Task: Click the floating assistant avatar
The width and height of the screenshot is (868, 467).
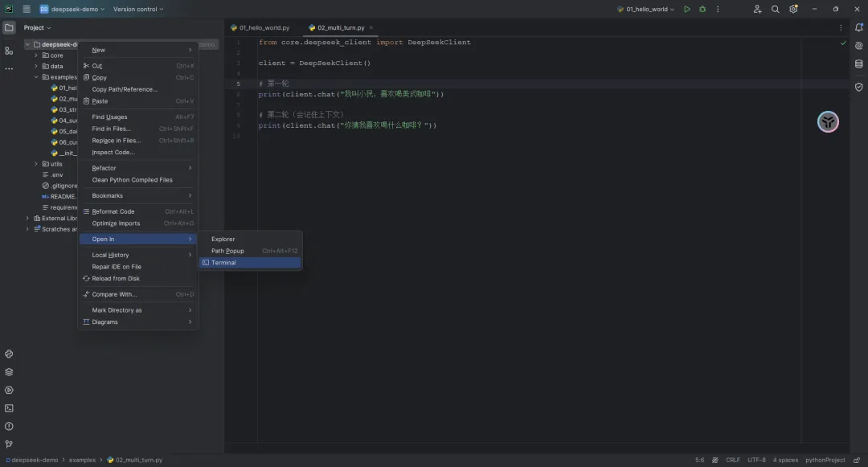Action: (x=828, y=121)
